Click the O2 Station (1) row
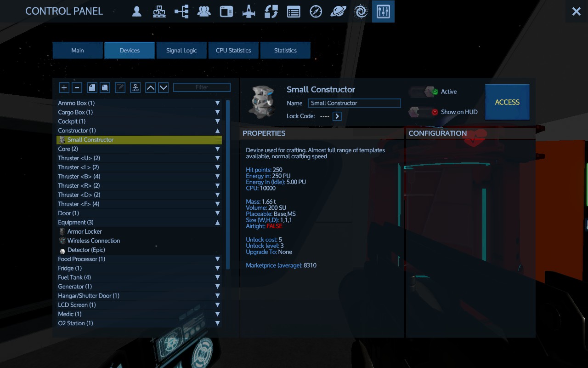Image resolution: width=588 pixels, height=368 pixels. coord(139,323)
